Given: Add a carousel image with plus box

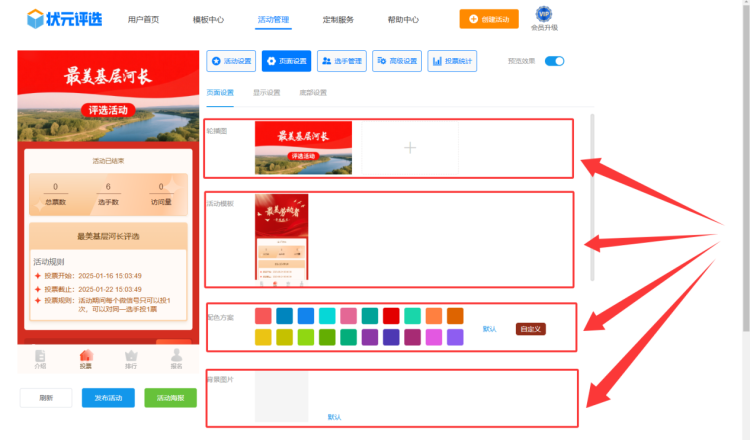Looking at the screenshot, I should click(408, 148).
